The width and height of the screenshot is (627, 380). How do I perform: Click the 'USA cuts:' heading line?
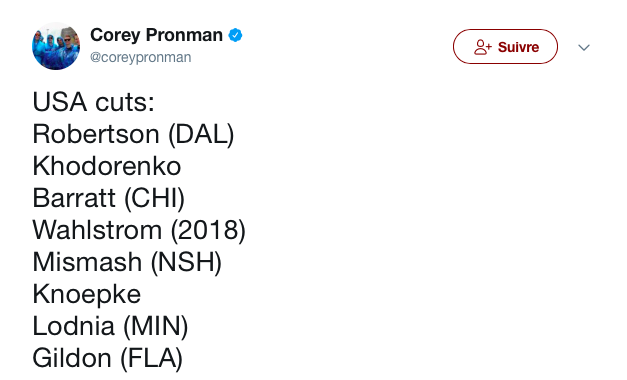pyautogui.click(x=94, y=102)
